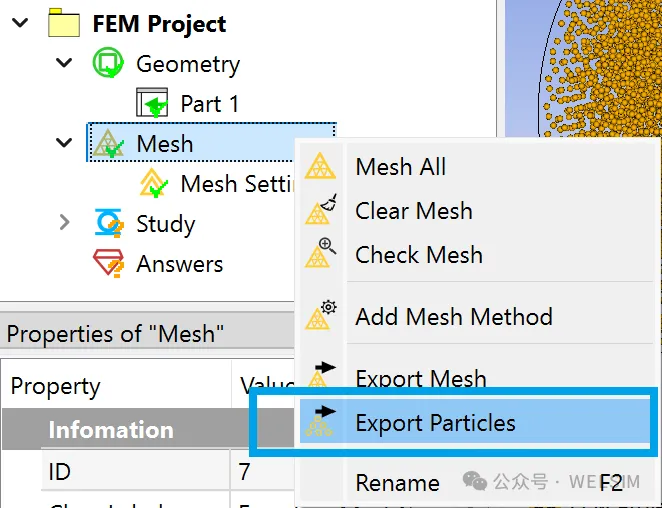Click the Geometry node icon
The width and height of the screenshot is (662, 508).
[x=108, y=64]
